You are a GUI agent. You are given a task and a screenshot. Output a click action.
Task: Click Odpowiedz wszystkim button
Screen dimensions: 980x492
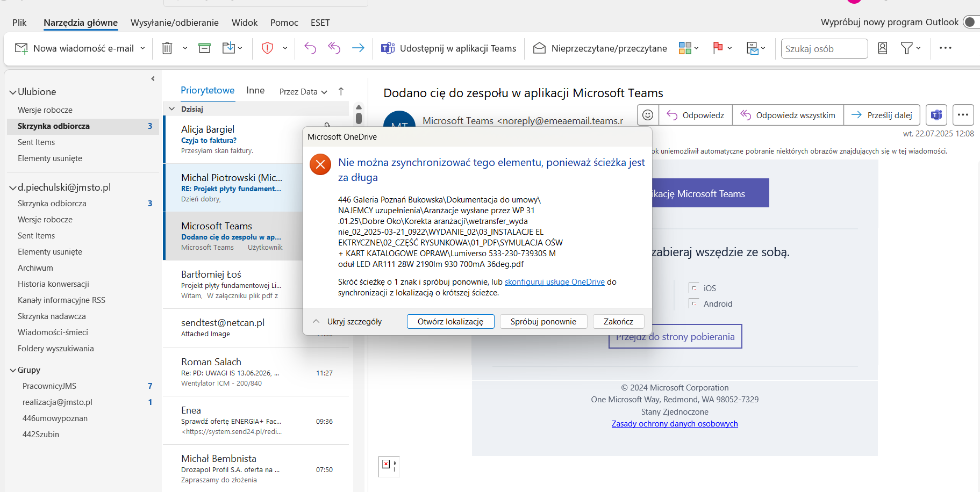(x=788, y=115)
